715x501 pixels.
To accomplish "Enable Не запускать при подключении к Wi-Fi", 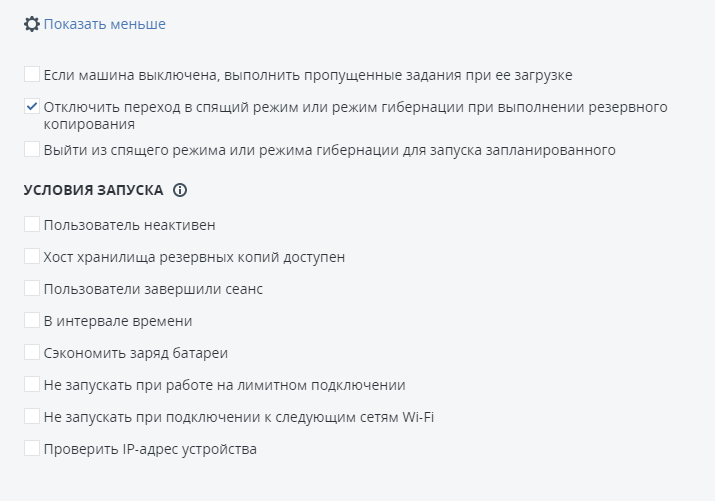I will 32,417.
